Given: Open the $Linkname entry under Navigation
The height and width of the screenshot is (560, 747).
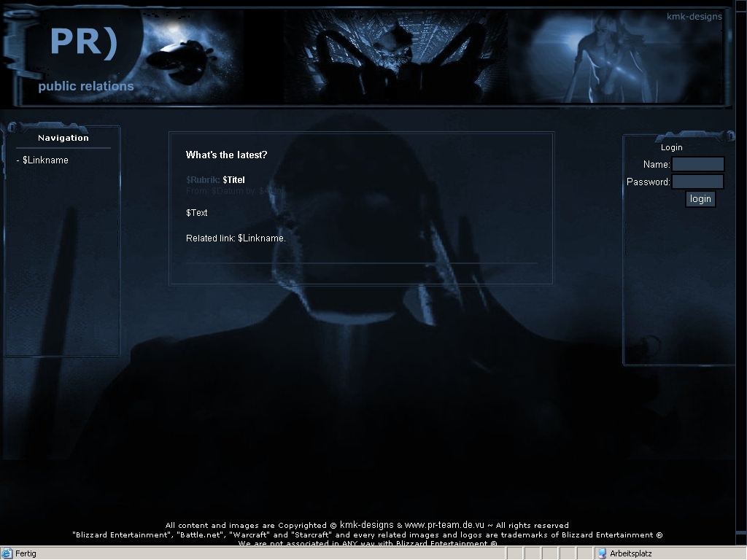Looking at the screenshot, I should [x=45, y=160].
